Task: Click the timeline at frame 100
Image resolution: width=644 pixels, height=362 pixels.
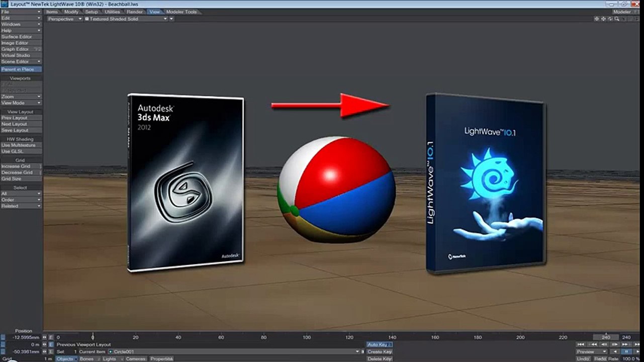Action: tap(307, 337)
